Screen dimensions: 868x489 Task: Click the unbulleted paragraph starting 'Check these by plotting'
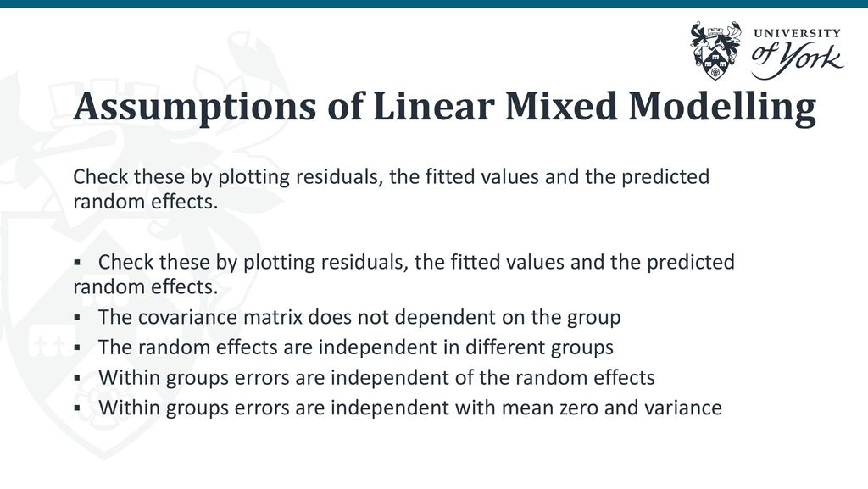[x=391, y=189]
